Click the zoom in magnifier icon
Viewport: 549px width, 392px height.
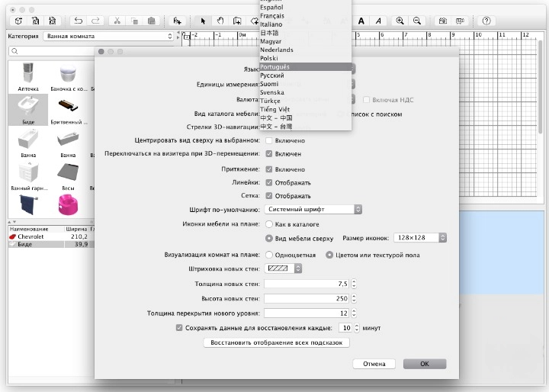point(400,21)
